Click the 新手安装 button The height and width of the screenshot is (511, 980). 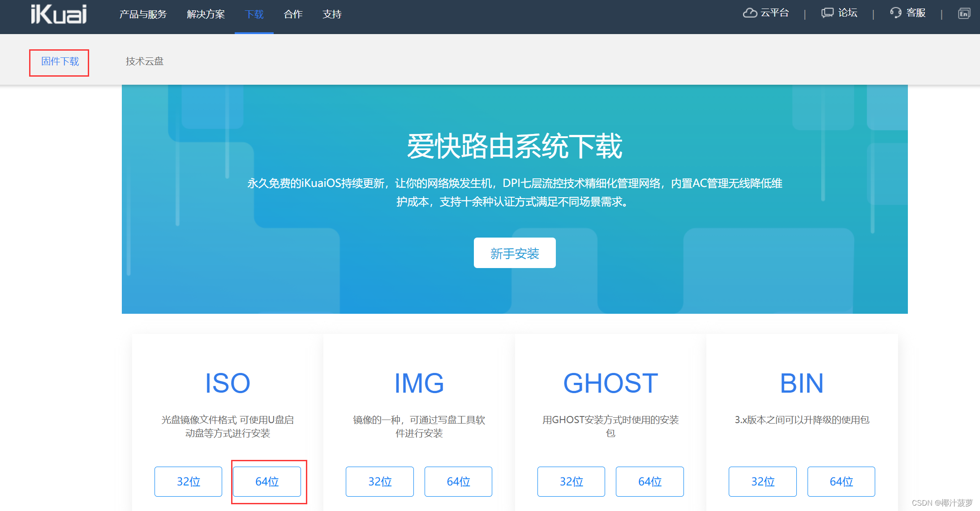[x=514, y=253]
